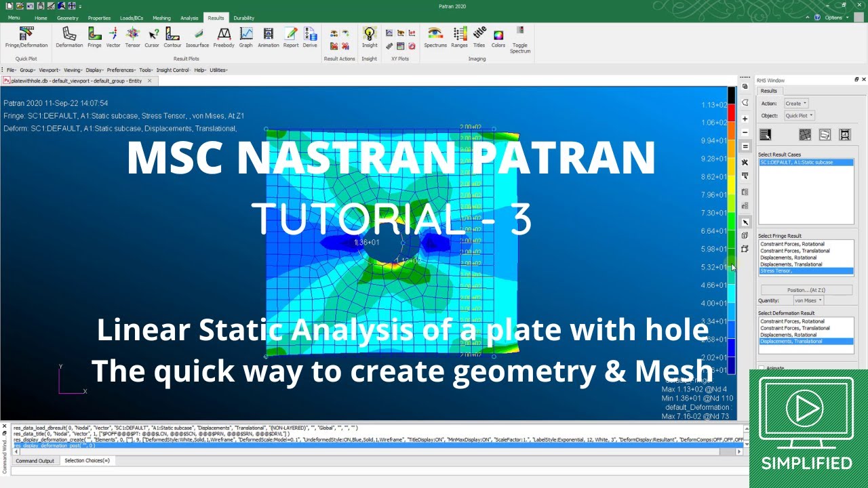Open the Preferences dropdown menu
The height and width of the screenshot is (488, 868).
[x=122, y=70]
